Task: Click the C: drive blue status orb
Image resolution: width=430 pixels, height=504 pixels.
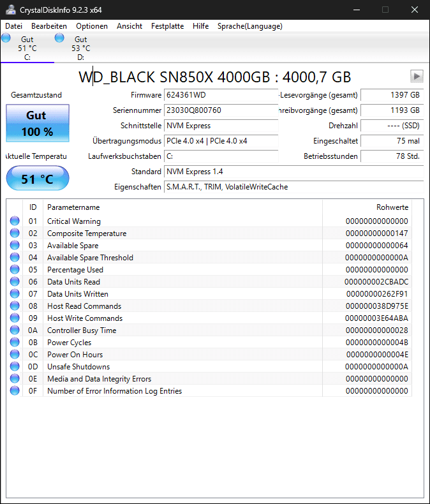Action: pos(6,38)
